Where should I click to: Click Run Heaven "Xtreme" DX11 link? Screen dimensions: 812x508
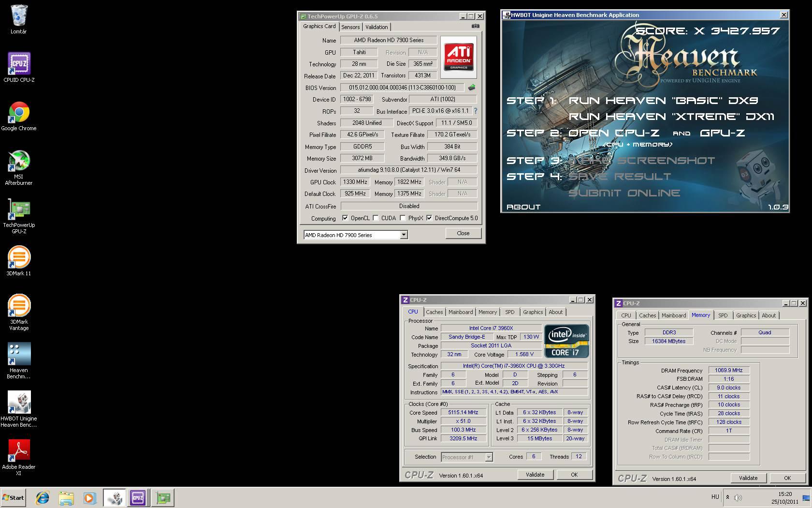coord(671,117)
